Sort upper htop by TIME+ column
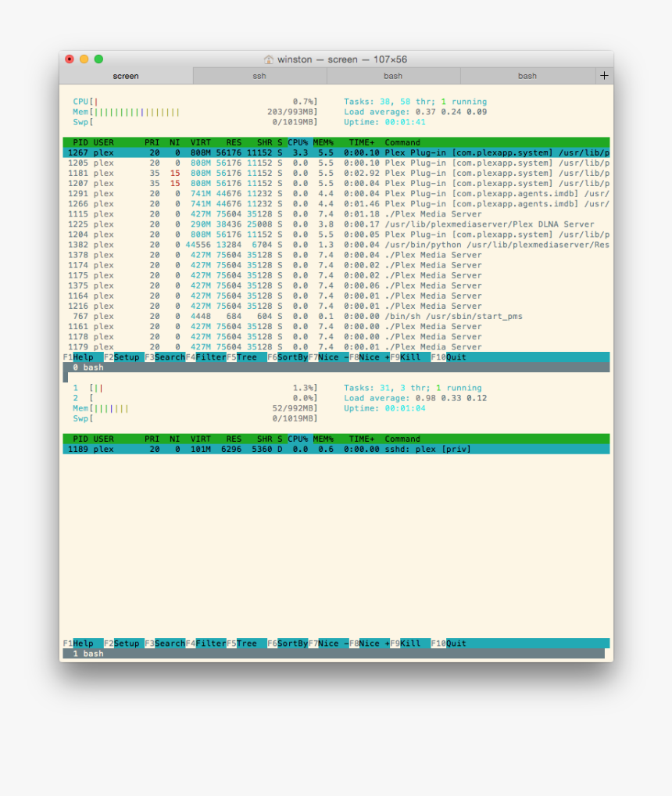 pos(362,142)
